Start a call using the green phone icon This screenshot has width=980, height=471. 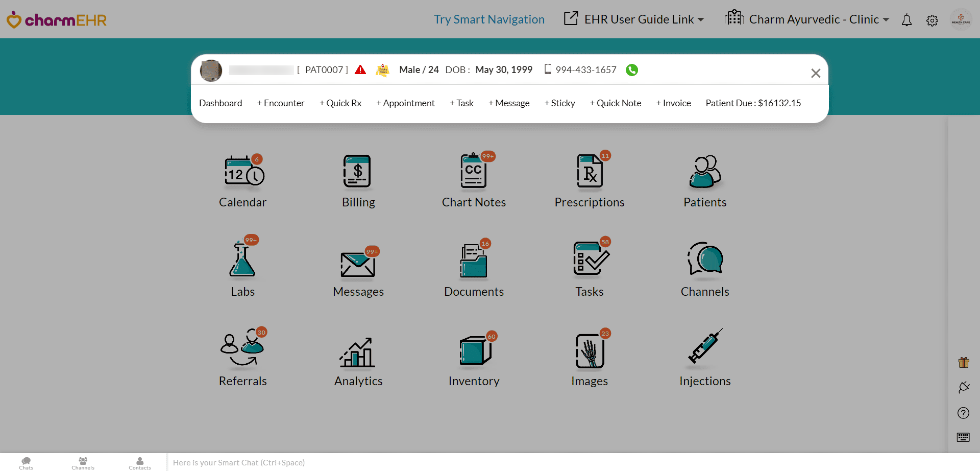631,70
